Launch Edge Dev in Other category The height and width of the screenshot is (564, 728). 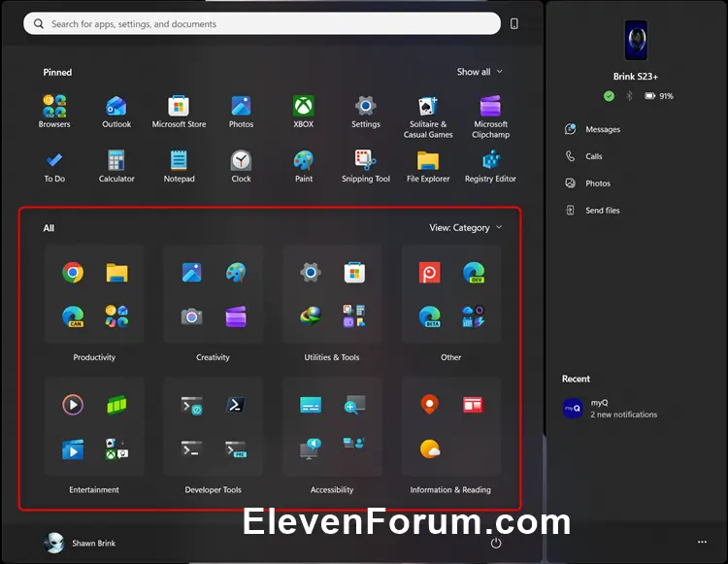point(474,273)
